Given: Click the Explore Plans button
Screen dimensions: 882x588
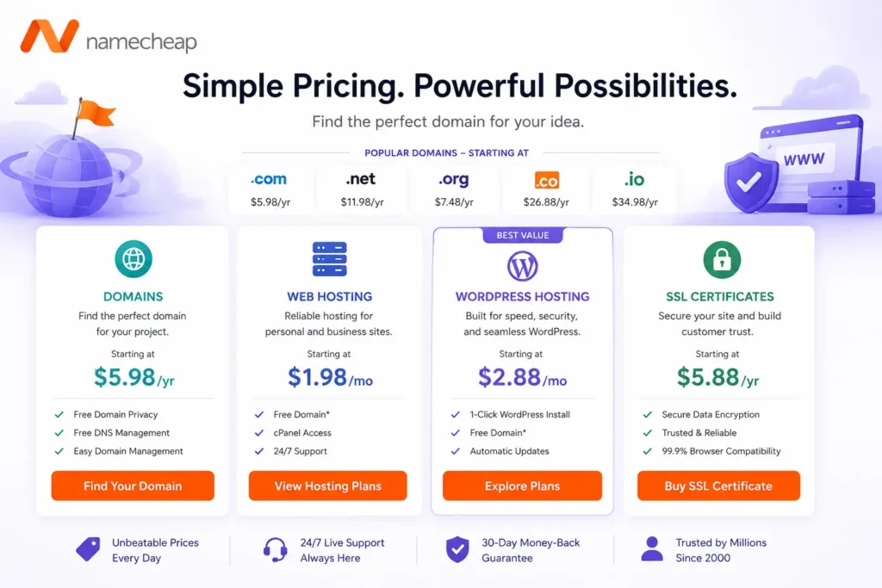Looking at the screenshot, I should [523, 486].
